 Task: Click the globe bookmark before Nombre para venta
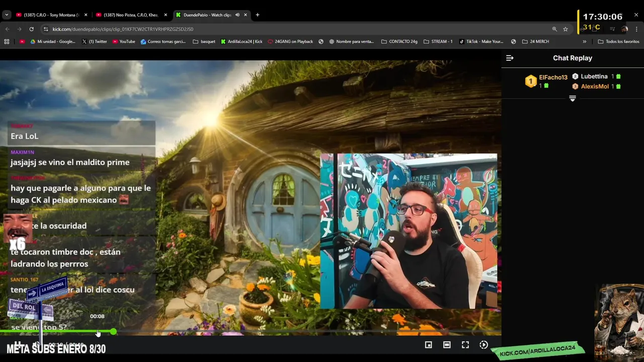[x=321, y=42]
